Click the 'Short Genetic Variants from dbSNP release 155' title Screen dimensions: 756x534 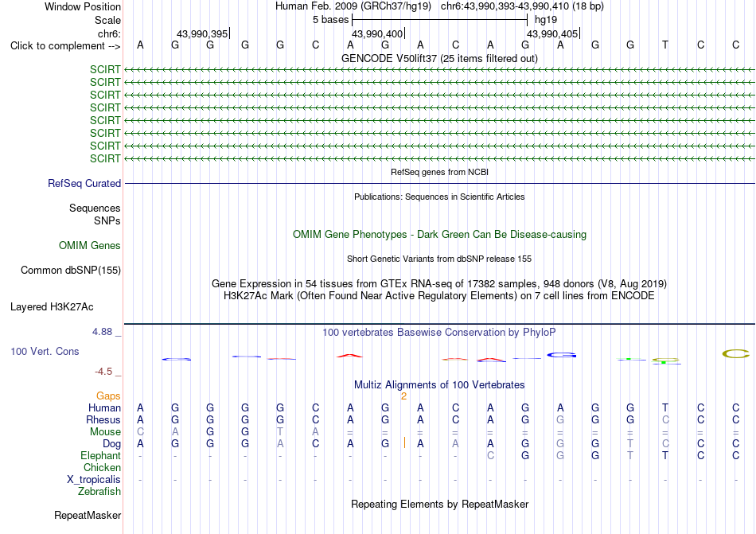(439, 259)
